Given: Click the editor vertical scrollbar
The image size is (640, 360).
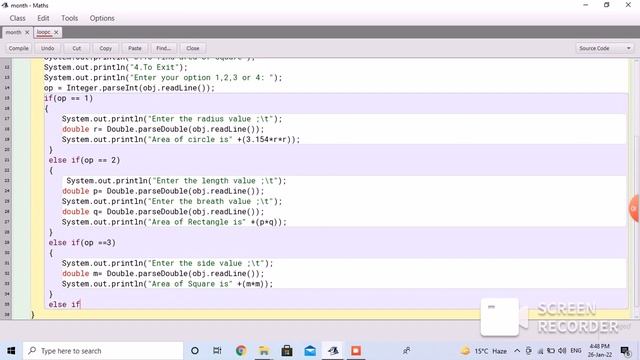Looking at the screenshot, I should click(636, 188).
